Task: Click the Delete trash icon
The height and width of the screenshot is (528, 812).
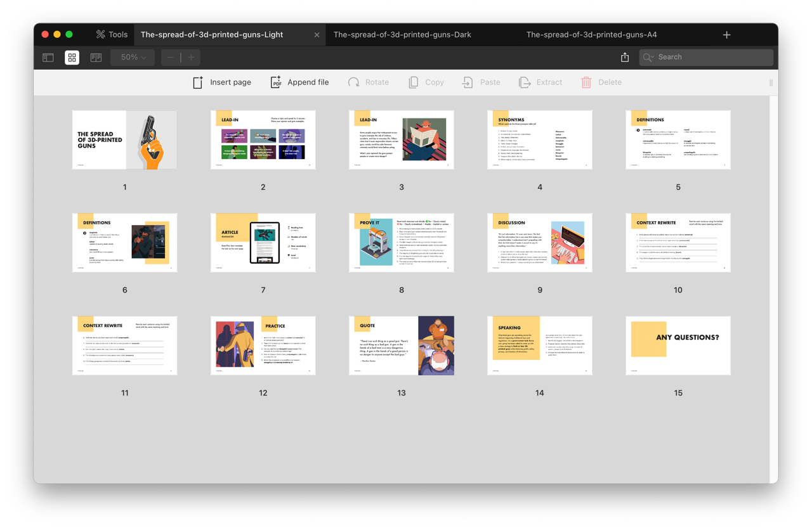Action: (x=586, y=82)
